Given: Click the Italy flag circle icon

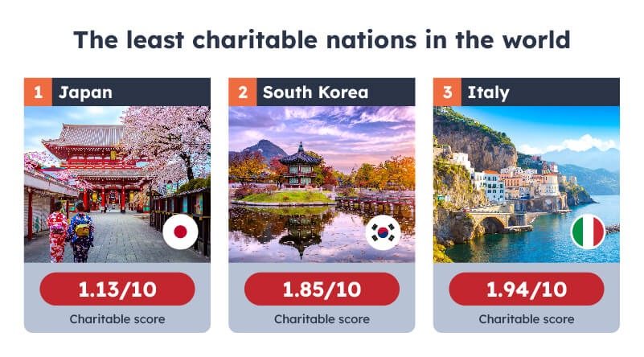Looking at the screenshot, I should click(588, 232).
